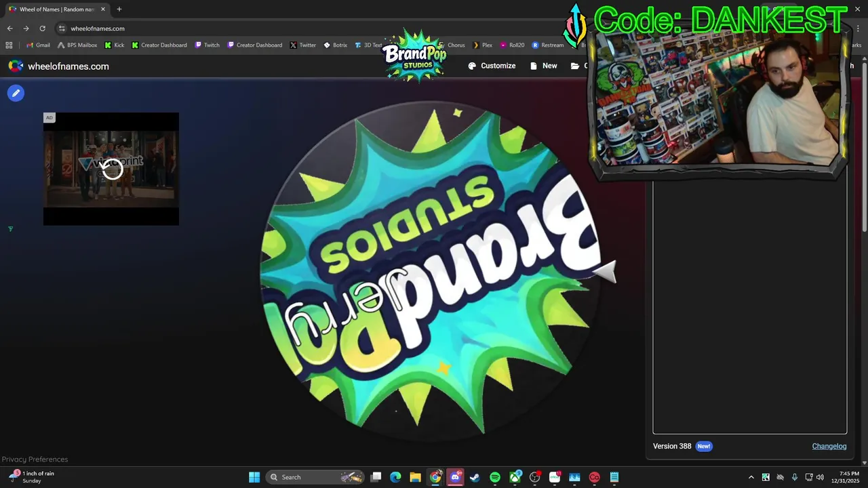The width and height of the screenshot is (868, 488).
Task: Open the Botrix bookmark
Action: (x=335, y=45)
